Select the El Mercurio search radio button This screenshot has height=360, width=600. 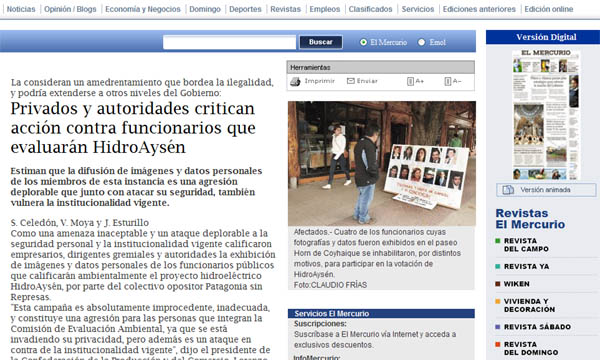tap(364, 42)
